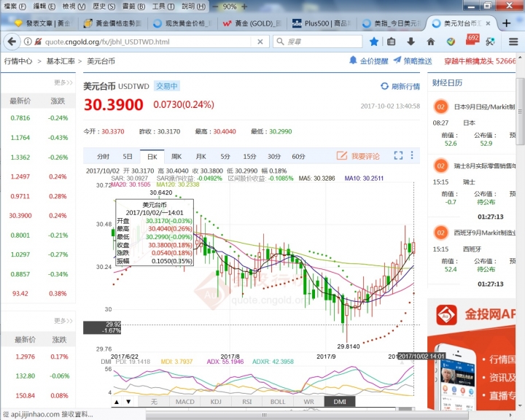The width and height of the screenshot is (525, 420).
Task: Open the chart options three-dot menu
Action: pyautogui.click(x=412, y=155)
